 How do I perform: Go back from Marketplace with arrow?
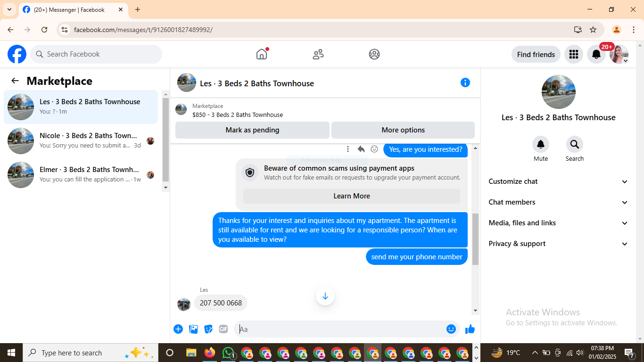click(x=15, y=81)
